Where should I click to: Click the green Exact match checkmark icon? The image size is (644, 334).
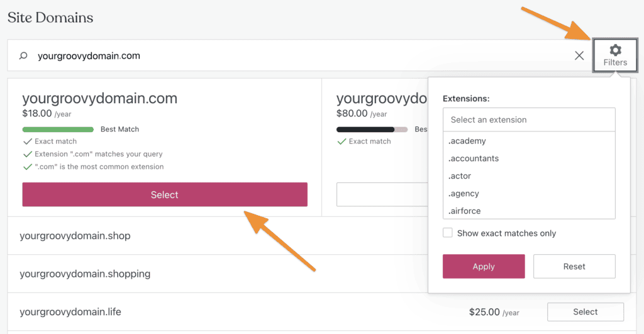(27, 142)
